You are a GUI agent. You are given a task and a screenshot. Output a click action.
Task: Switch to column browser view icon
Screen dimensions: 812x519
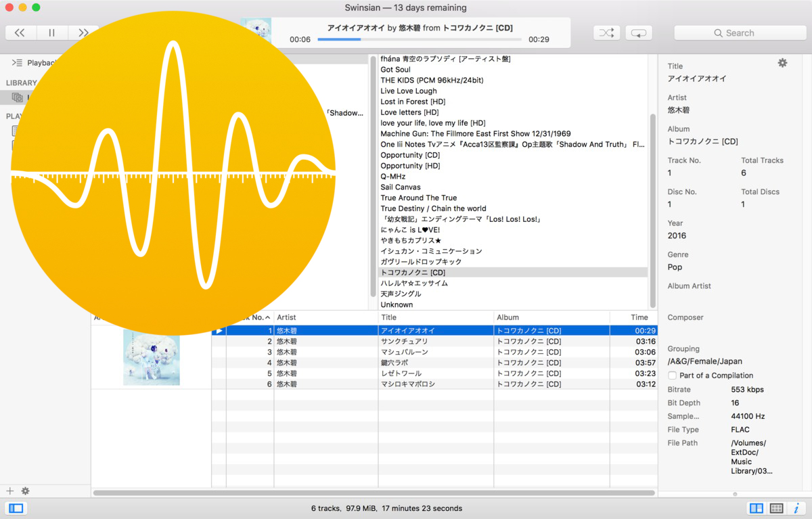pyautogui.click(x=757, y=508)
